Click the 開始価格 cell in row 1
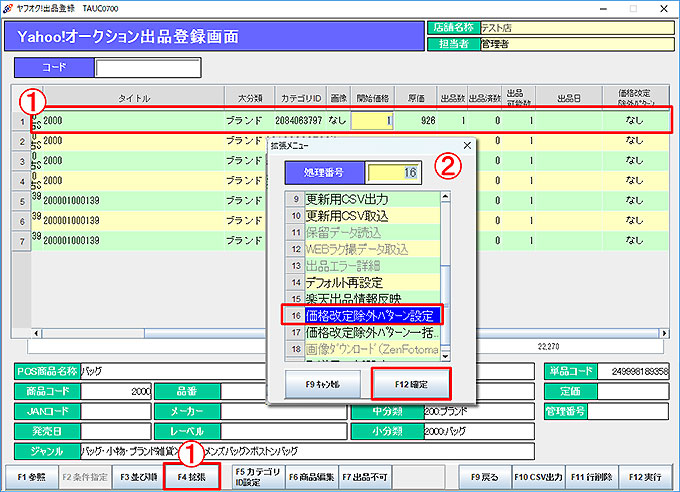 (x=372, y=120)
